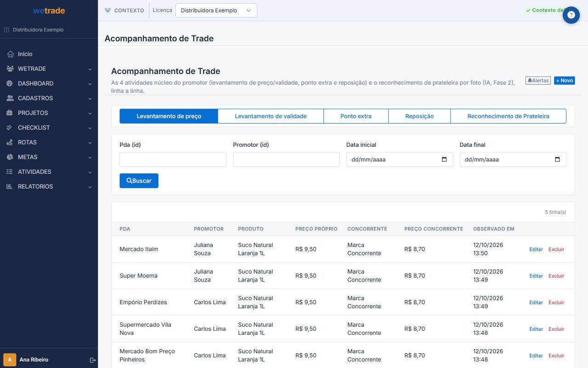The image size is (588, 368).
Task: Expand the ATIVIDADES menu chevron
Action: 90,172
